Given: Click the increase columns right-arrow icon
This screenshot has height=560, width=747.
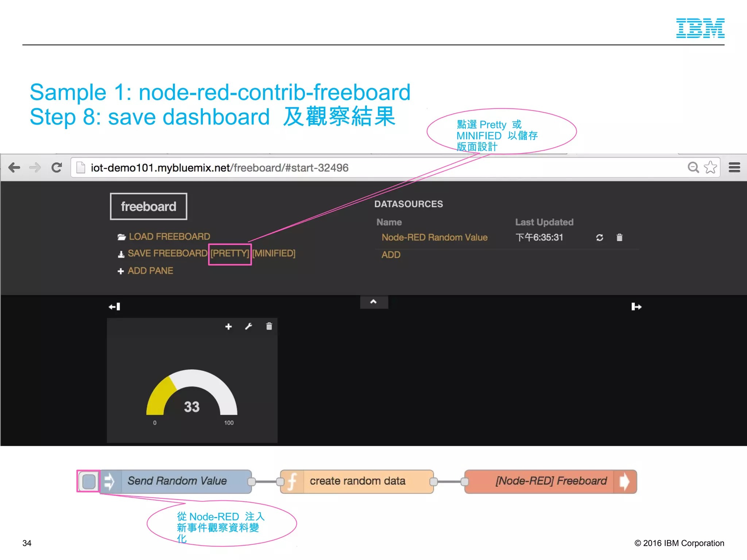Looking at the screenshot, I should click(x=636, y=307).
